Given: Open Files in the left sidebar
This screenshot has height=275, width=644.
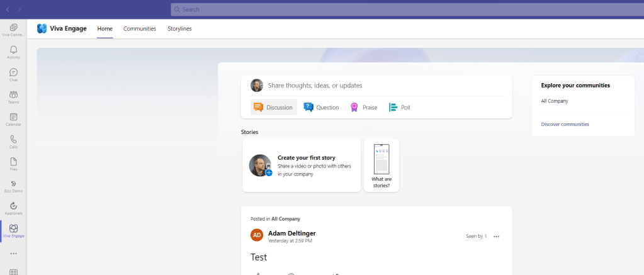Looking at the screenshot, I should (13, 164).
